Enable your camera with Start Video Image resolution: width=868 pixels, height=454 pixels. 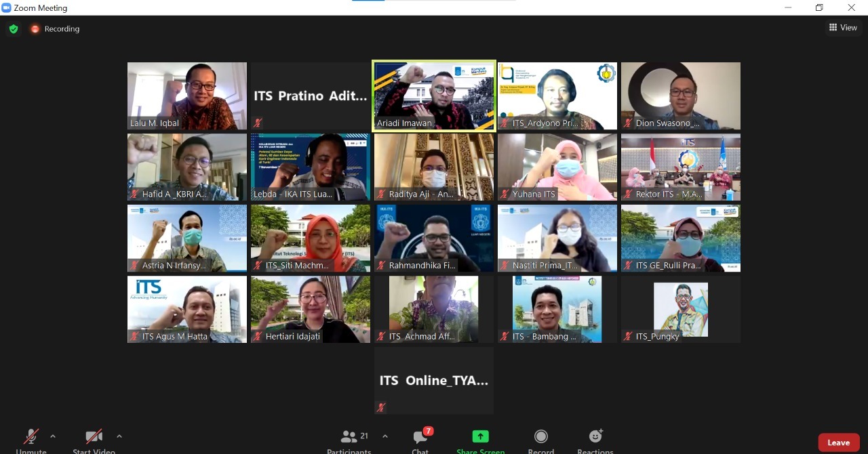coord(94,437)
